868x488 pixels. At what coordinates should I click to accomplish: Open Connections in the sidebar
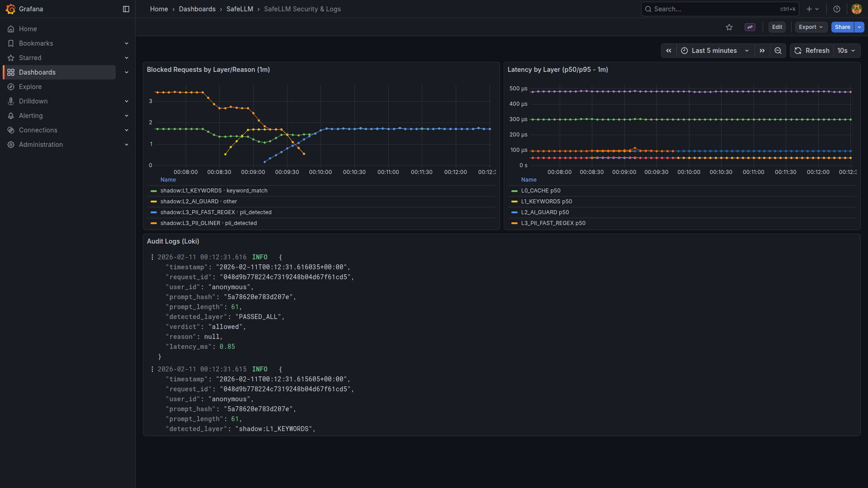[x=38, y=130]
